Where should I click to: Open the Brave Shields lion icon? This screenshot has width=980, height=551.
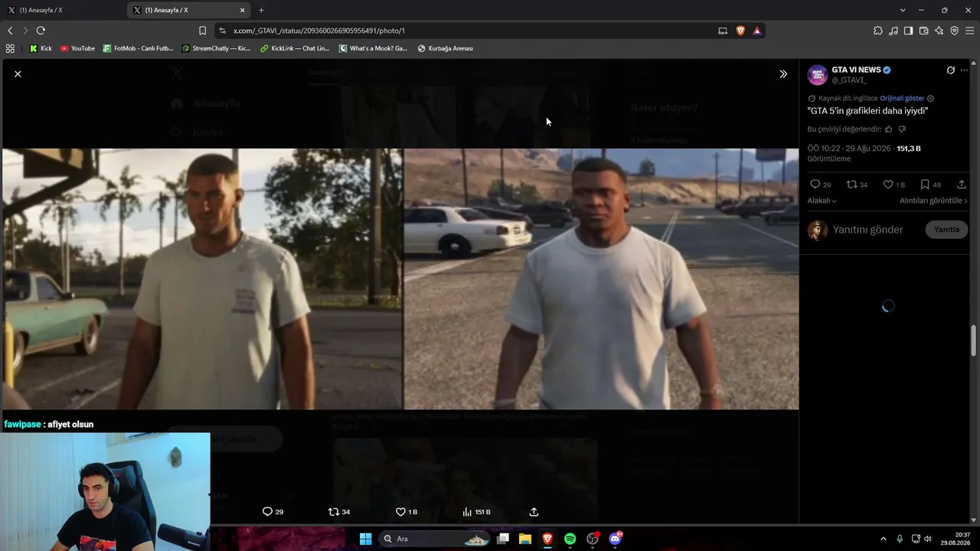pos(740,31)
